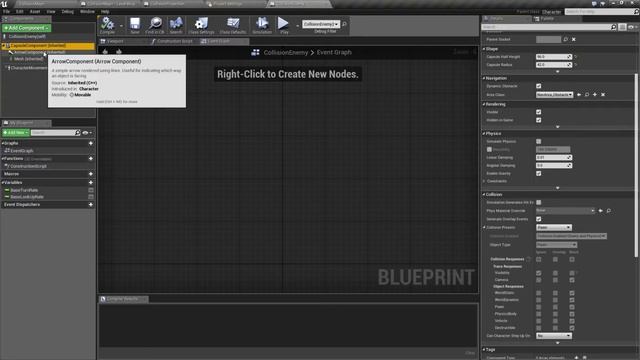The image size is (640, 360).
Task: Click Linear Damping value field
Action: 553,158
